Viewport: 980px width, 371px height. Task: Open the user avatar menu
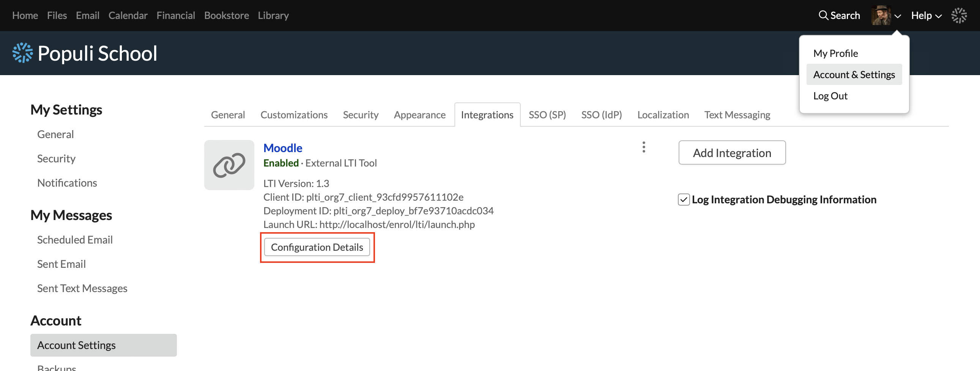881,15
